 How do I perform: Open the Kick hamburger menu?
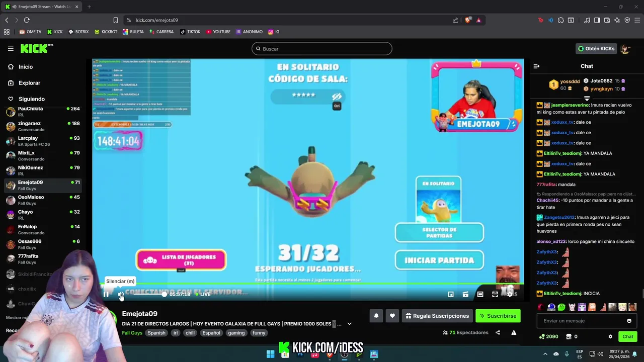[11, 49]
